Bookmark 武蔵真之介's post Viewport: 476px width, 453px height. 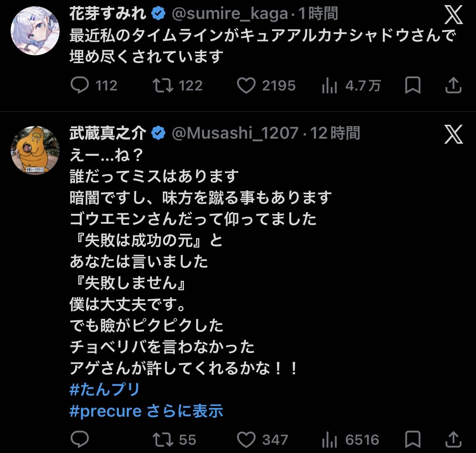tap(413, 439)
